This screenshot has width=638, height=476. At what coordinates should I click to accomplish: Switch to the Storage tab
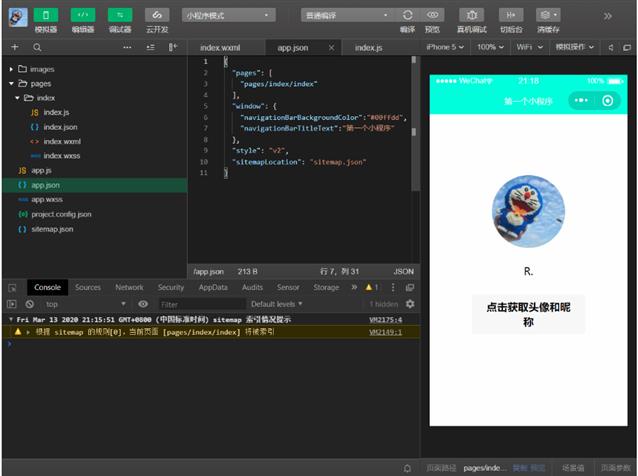(326, 287)
